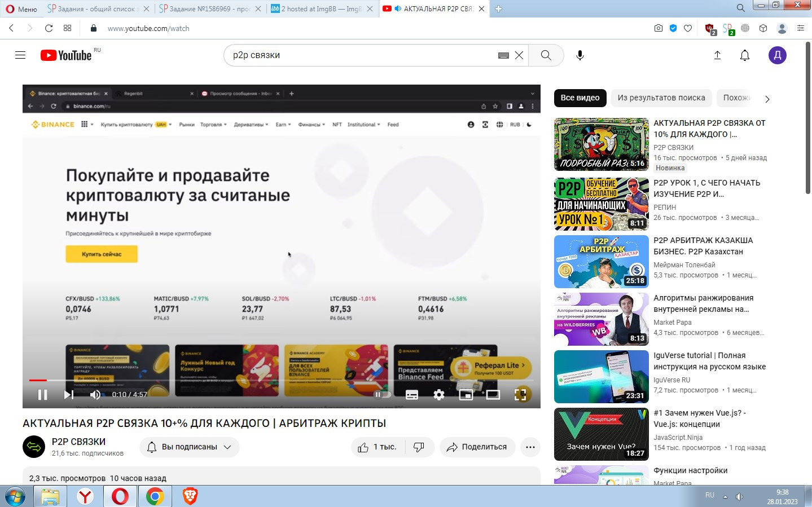The width and height of the screenshot is (812, 507).
Task: Open Зачем нужен Vue.js video title
Action: (700, 418)
